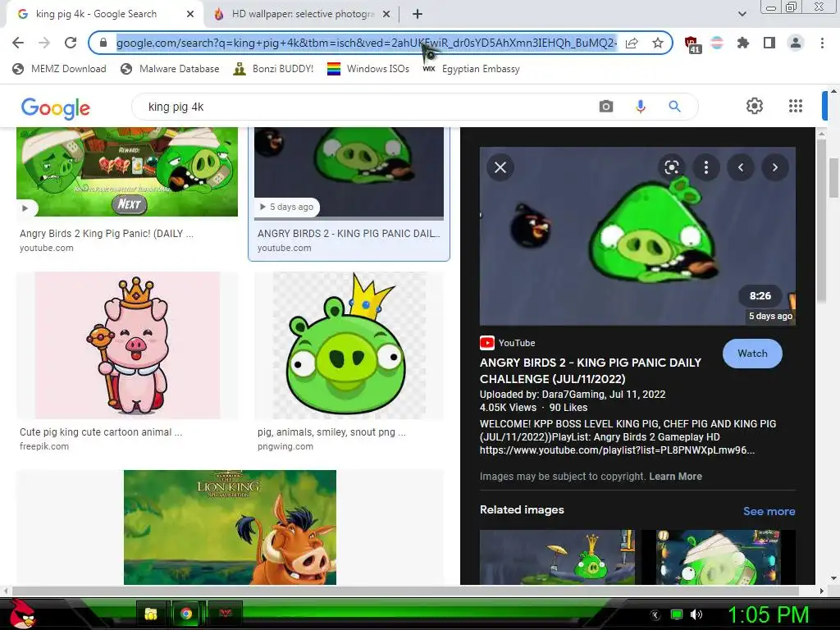Reload the current page
The height and width of the screenshot is (630, 840).
[x=71, y=43]
